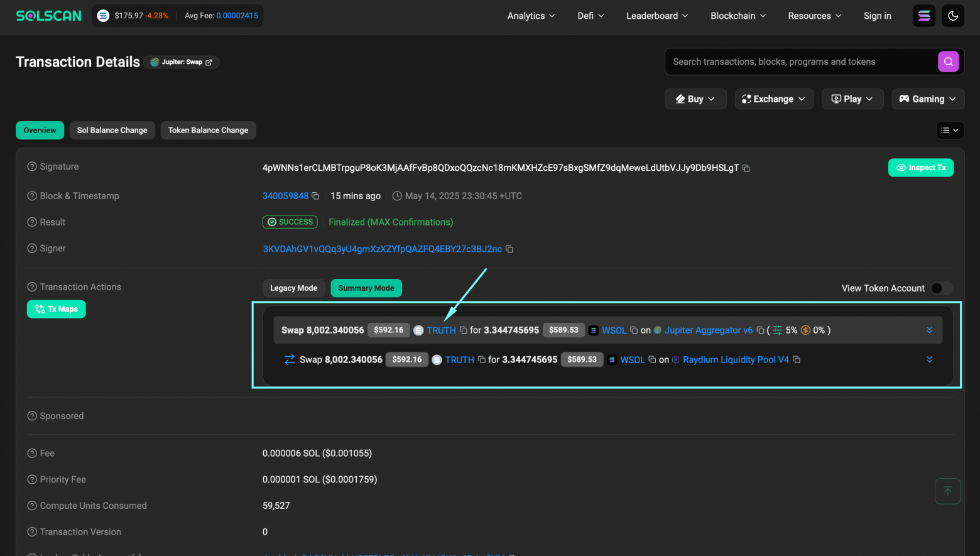Click the Solana network icon in header
This screenshot has height=556, width=980.
tap(924, 16)
